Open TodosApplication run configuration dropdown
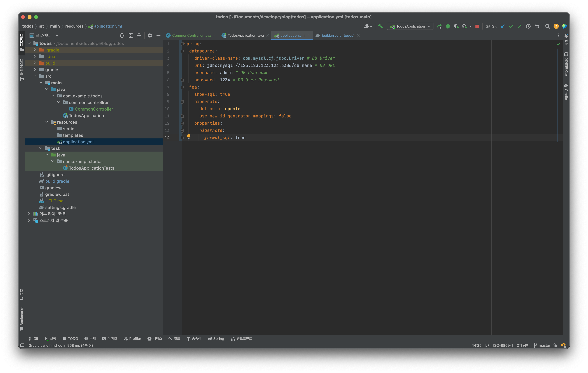588x373 pixels. tap(410, 26)
